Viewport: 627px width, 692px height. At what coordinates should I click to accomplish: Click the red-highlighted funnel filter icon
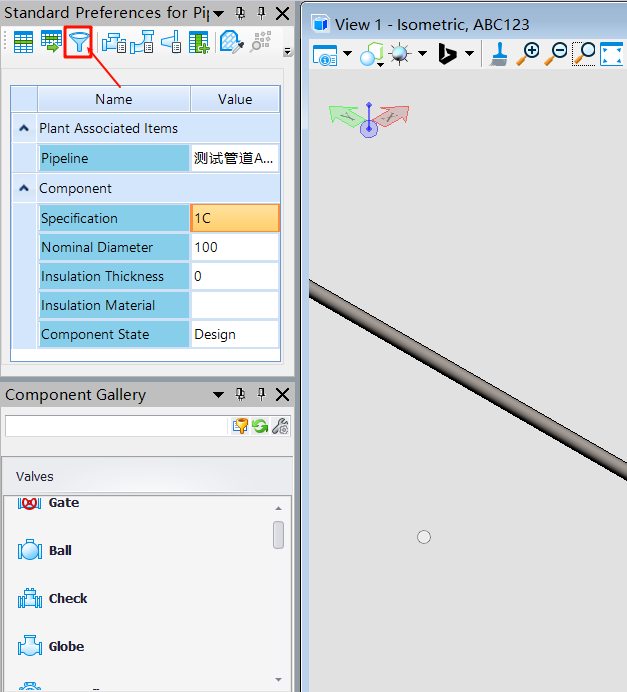tap(79, 42)
